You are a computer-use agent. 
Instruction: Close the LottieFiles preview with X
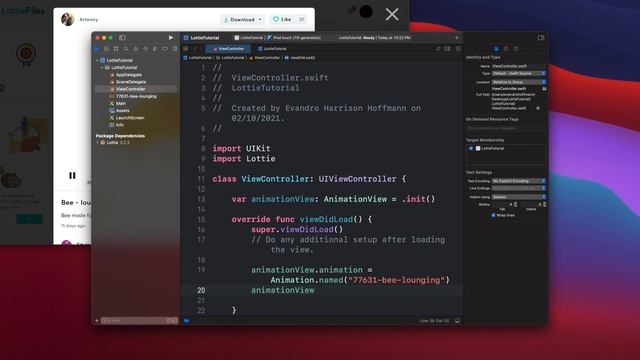392,15
